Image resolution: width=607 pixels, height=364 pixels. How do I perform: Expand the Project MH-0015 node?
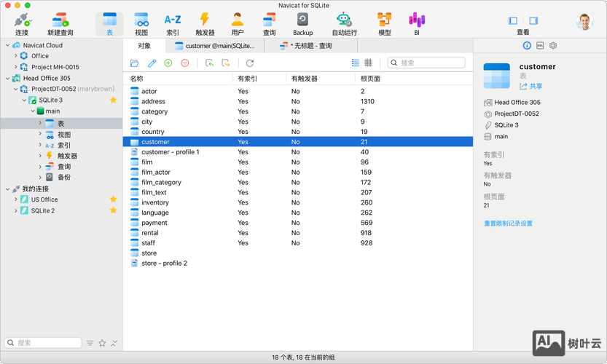click(x=15, y=66)
